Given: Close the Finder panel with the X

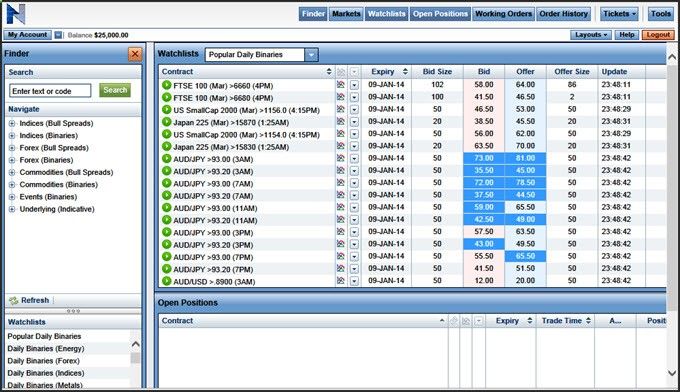Looking at the screenshot, I should coord(135,54).
